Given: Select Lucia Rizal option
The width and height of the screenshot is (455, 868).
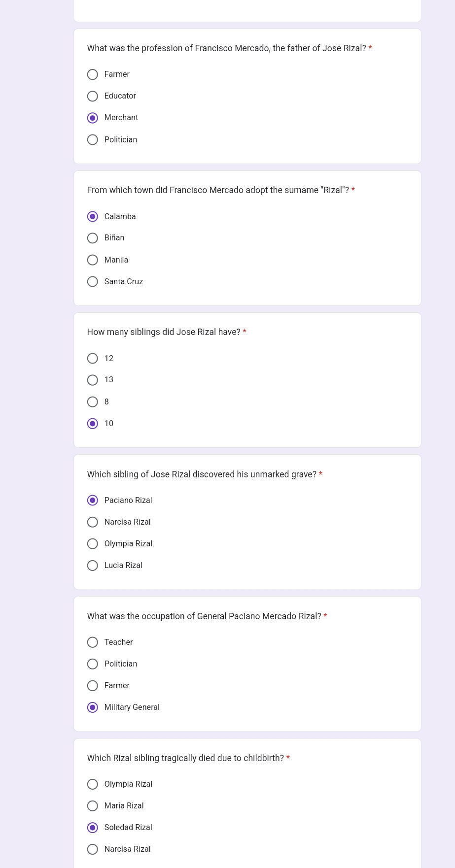Looking at the screenshot, I should click(x=93, y=566).
